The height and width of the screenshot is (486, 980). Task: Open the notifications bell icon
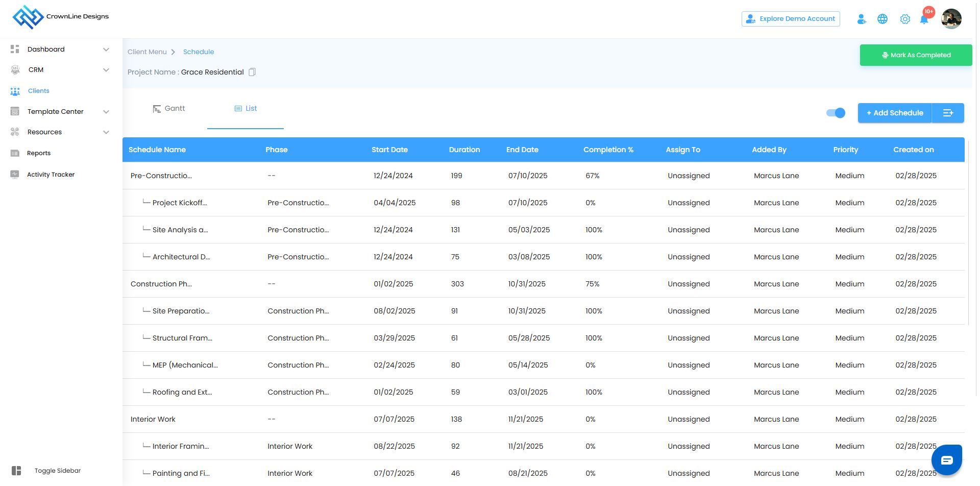[x=924, y=19]
